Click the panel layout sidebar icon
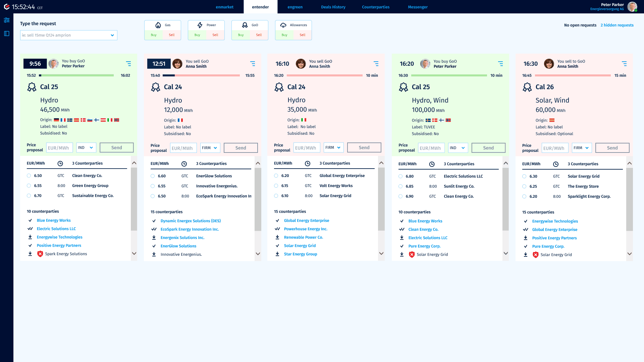This screenshot has width=644, height=362. coord(7,34)
